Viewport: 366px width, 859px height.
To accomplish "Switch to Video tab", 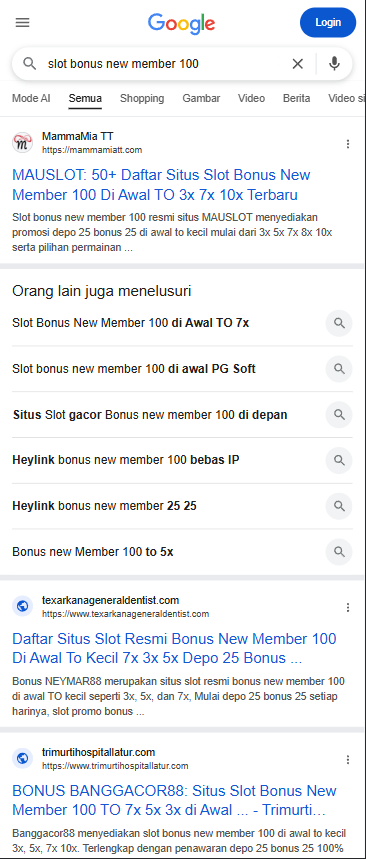I will [x=251, y=99].
